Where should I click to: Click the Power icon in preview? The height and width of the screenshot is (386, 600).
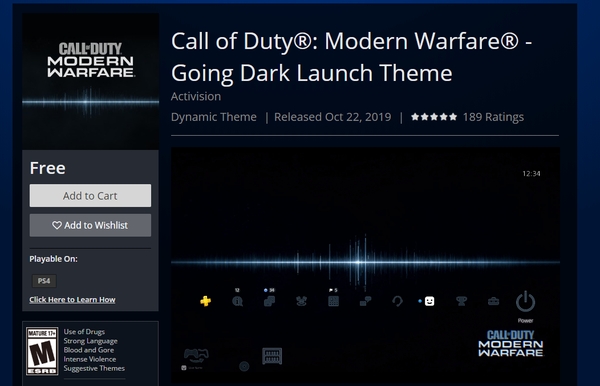pyautogui.click(x=525, y=301)
